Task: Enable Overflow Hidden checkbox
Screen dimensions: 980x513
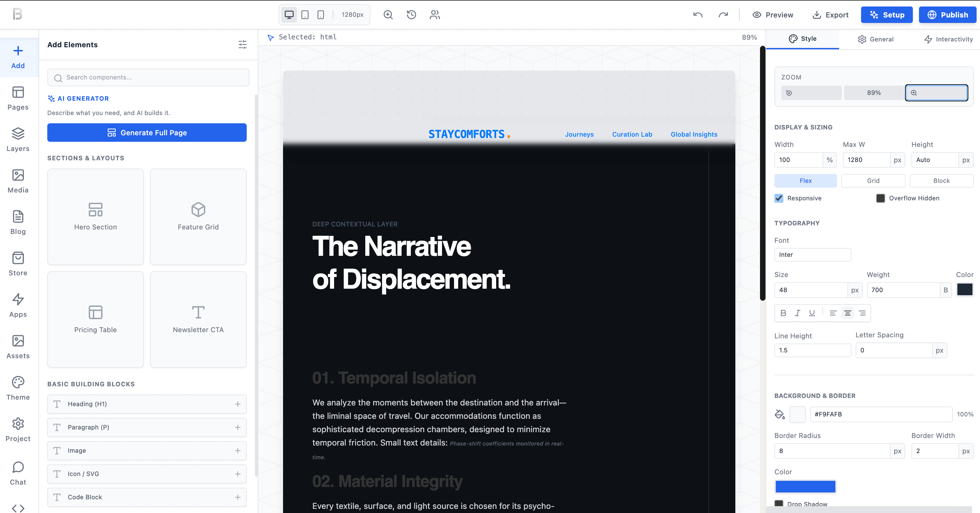Action: 880,198
